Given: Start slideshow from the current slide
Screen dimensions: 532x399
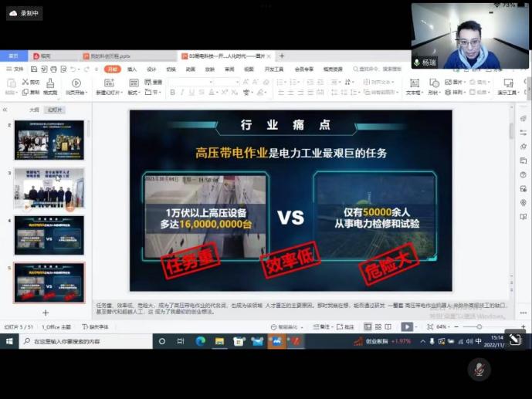Looking at the screenshot, I should pyautogui.click(x=76, y=86).
